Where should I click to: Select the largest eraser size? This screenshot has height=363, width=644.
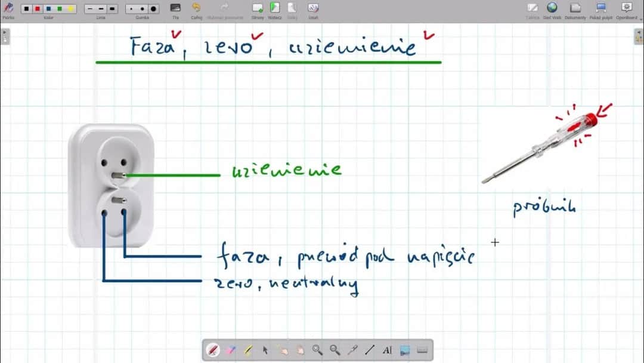[x=153, y=9]
